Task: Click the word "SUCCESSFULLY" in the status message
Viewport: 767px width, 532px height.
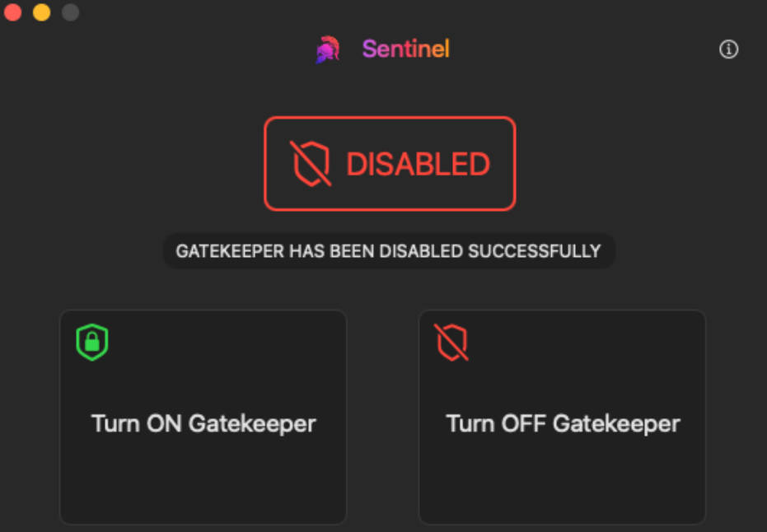Action: point(535,251)
